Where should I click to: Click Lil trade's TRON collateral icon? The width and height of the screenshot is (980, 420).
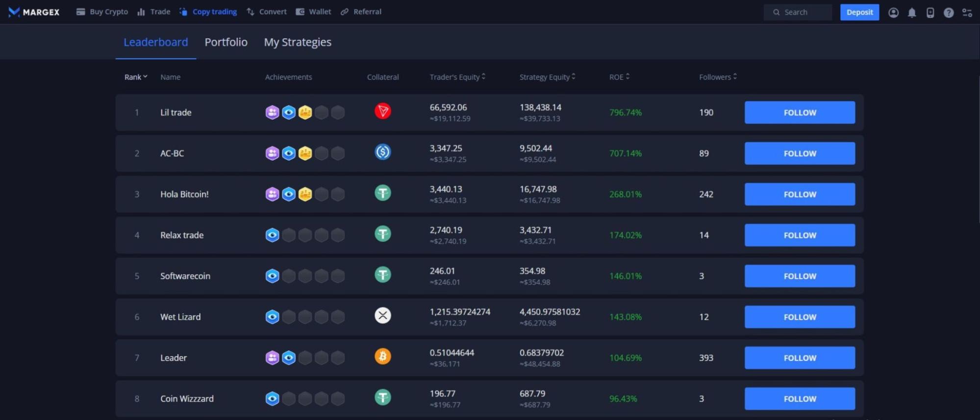click(x=382, y=112)
